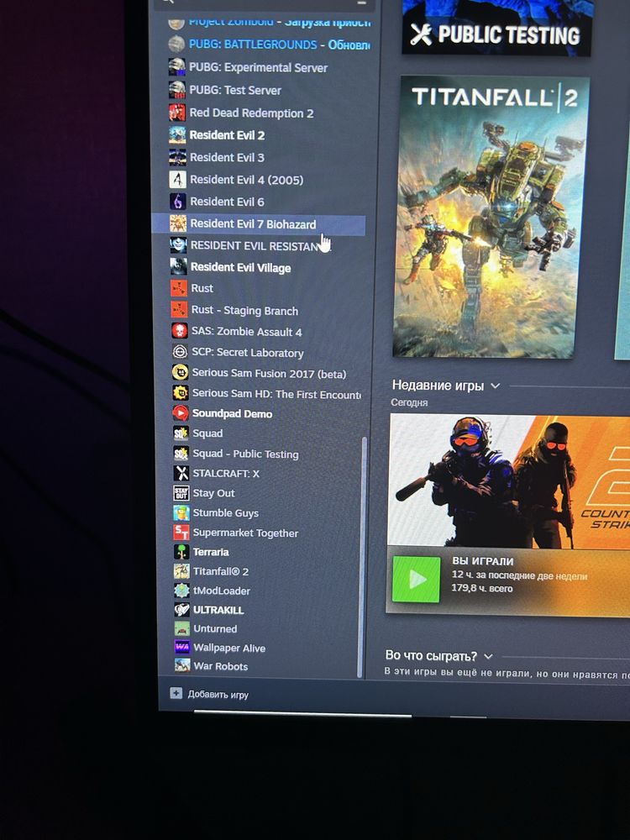Start Counter-Strike 2 with the green play button
630x840 pixels.
click(417, 579)
